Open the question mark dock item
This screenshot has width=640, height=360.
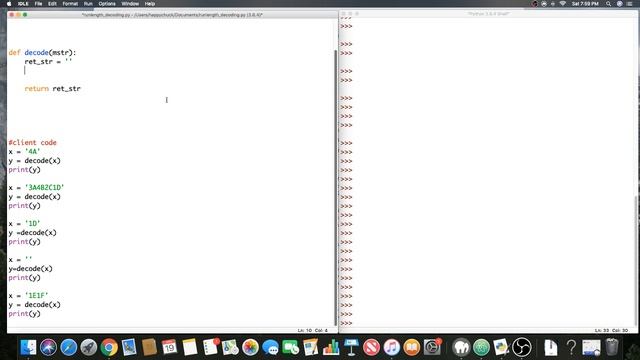571,347
